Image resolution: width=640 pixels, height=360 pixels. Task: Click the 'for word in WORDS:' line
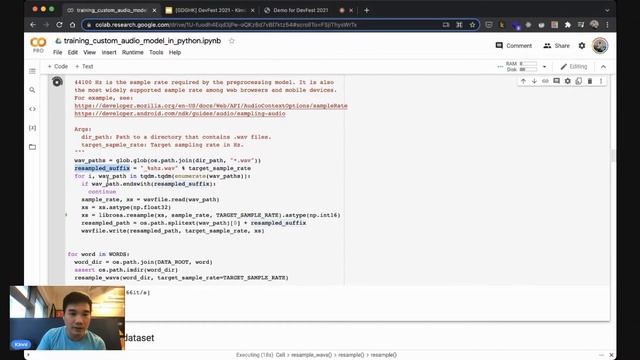point(99,254)
